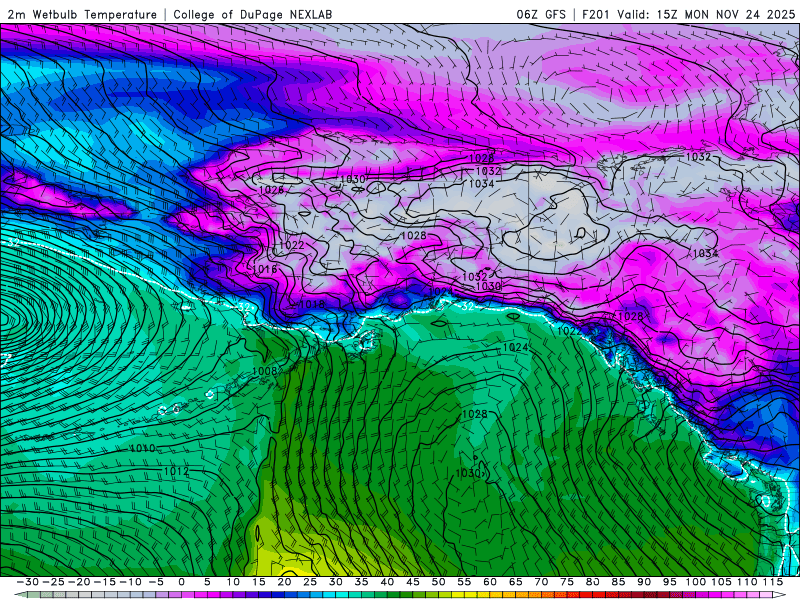The width and height of the screenshot is (800, 600).
Task: Click the 85 value on the color scale
Action: pyautogui.click(x=618, y=582)
